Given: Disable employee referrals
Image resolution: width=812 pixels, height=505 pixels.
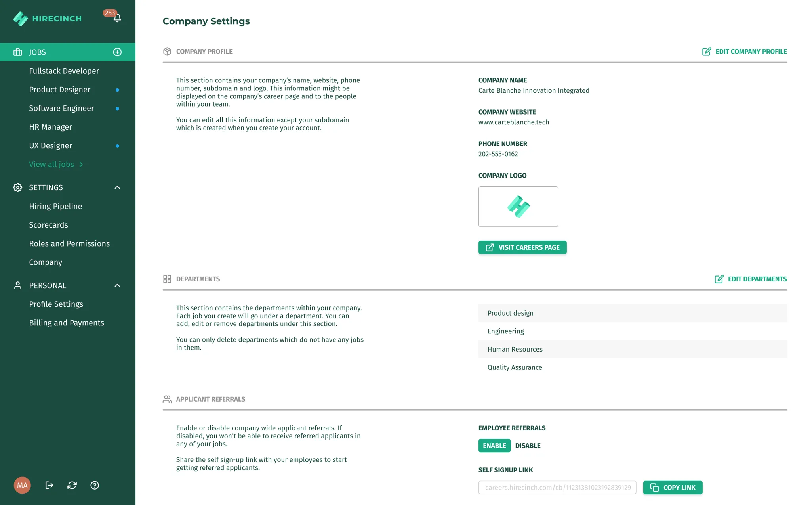Looking at the screenshot, I should 528,446.
